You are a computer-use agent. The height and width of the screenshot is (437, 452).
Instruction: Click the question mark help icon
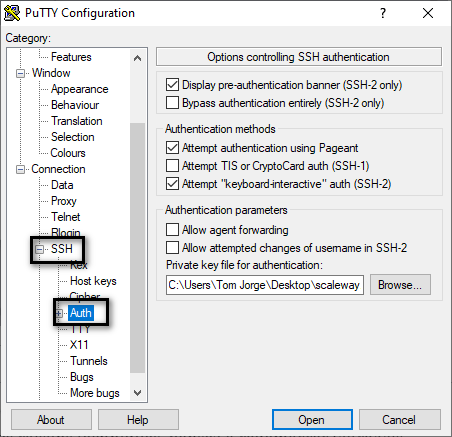click(x=383, y=13)
